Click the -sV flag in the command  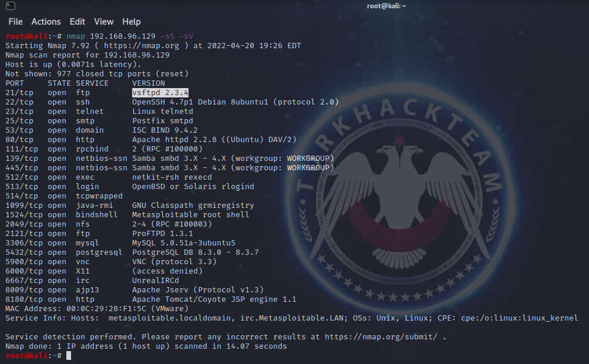tap(186, 36)
